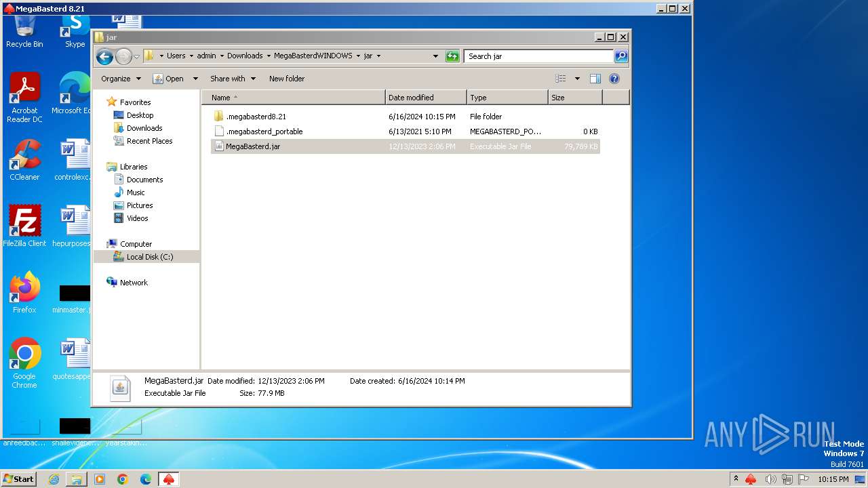Click the MegaBasterd red tray icon
868x488 pixels.
751,479
